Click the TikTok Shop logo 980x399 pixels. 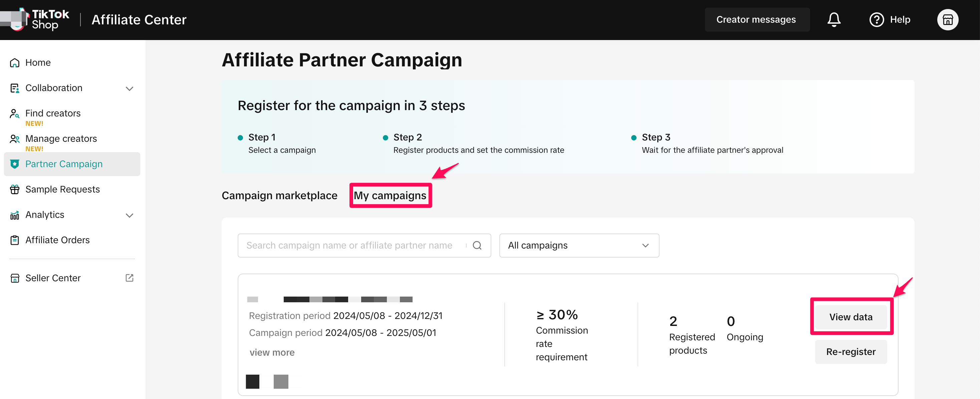coord(36,19)
